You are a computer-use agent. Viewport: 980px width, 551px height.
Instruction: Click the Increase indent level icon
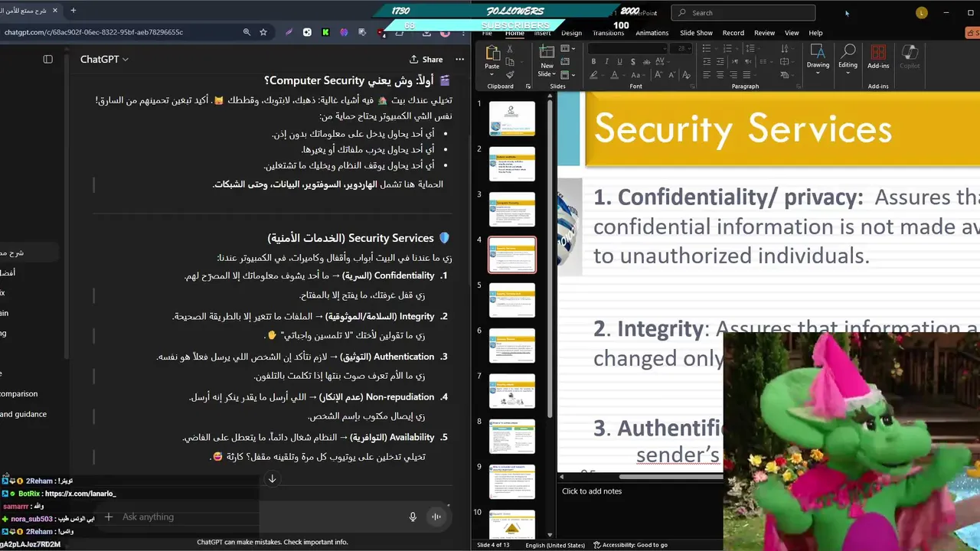point(720,61)
